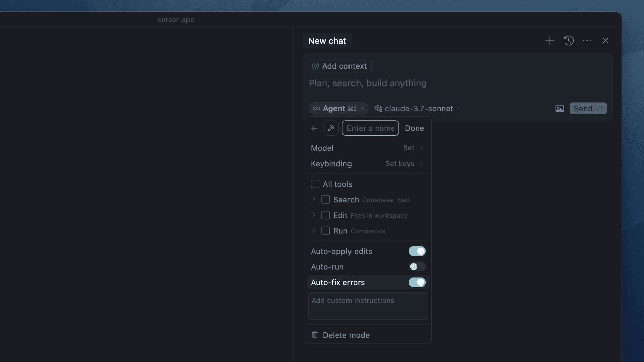
Task: Click the Send button
Action: coord(588,108)
